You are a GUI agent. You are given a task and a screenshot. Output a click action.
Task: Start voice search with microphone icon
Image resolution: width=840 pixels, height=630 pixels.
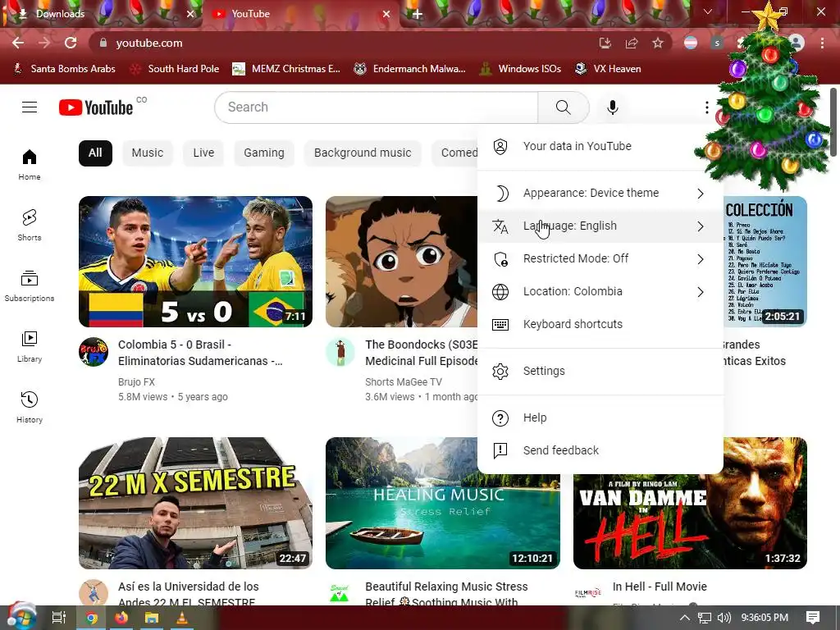tap(612, 107)
